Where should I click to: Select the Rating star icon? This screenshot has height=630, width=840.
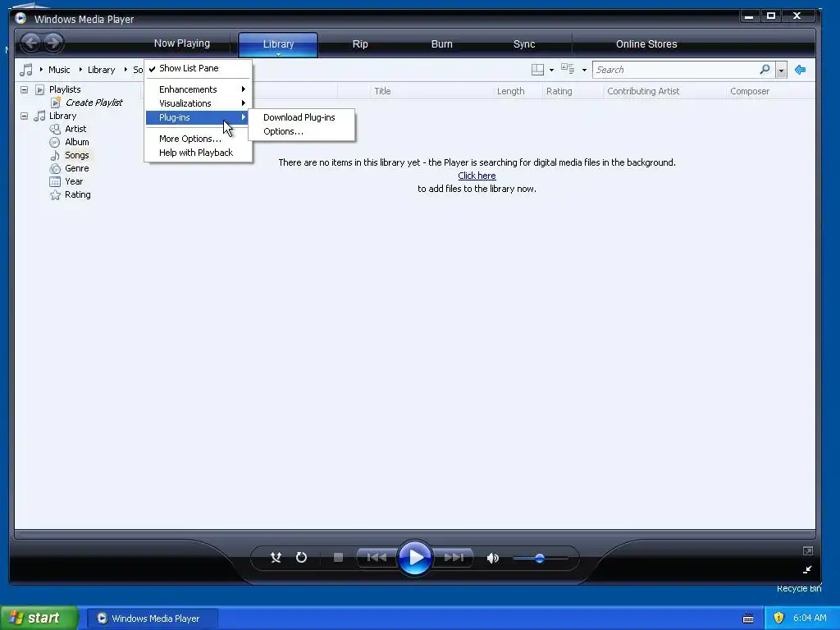pos(55,195)
